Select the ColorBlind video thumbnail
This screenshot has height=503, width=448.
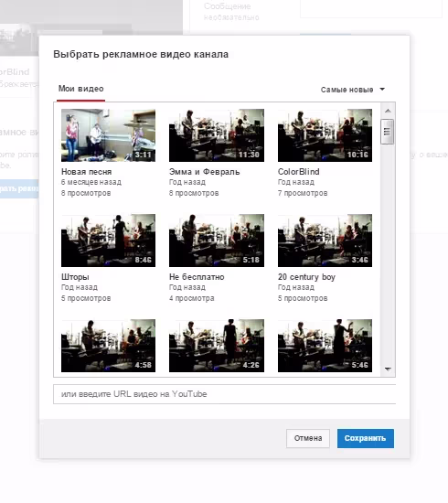click(325, 135)
